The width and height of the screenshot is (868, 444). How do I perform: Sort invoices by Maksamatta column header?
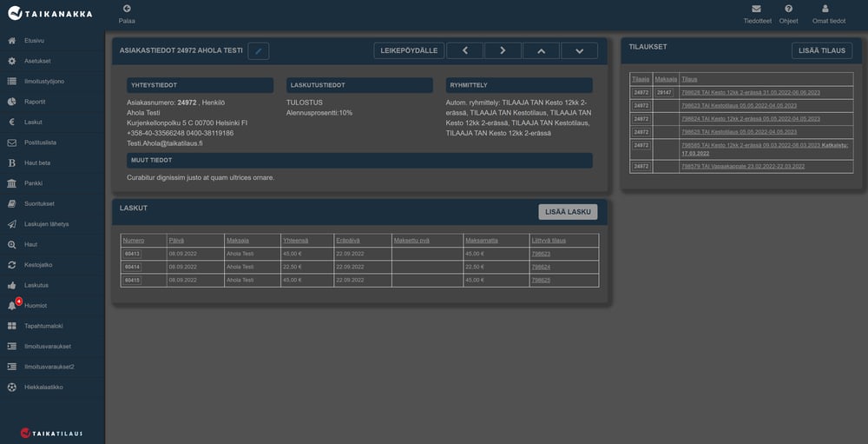click(482, 240)
